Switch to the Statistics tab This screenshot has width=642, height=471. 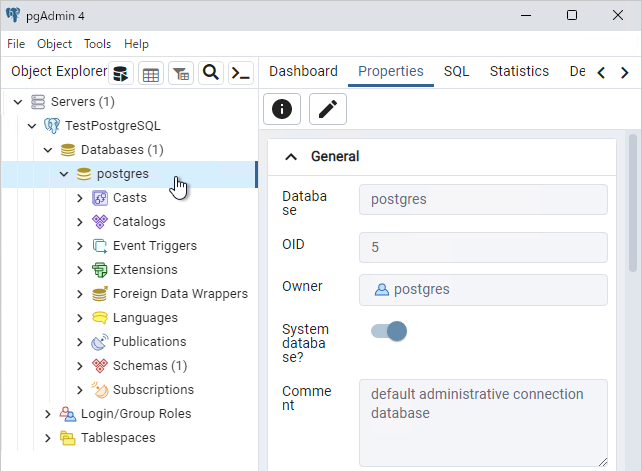pos(519,71)
